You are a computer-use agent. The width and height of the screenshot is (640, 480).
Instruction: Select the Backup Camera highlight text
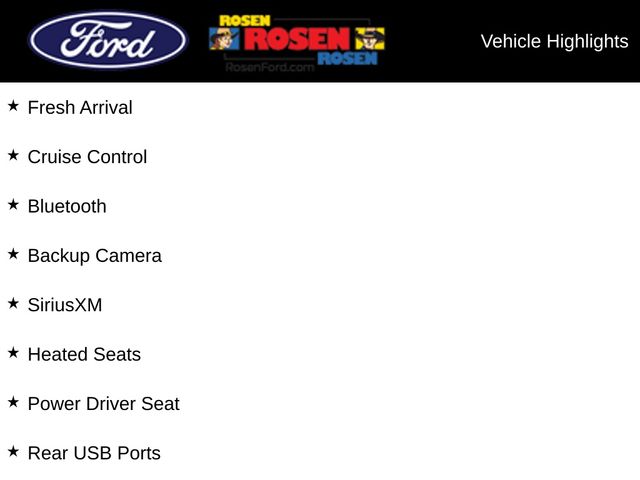click(x=94, y=256)
